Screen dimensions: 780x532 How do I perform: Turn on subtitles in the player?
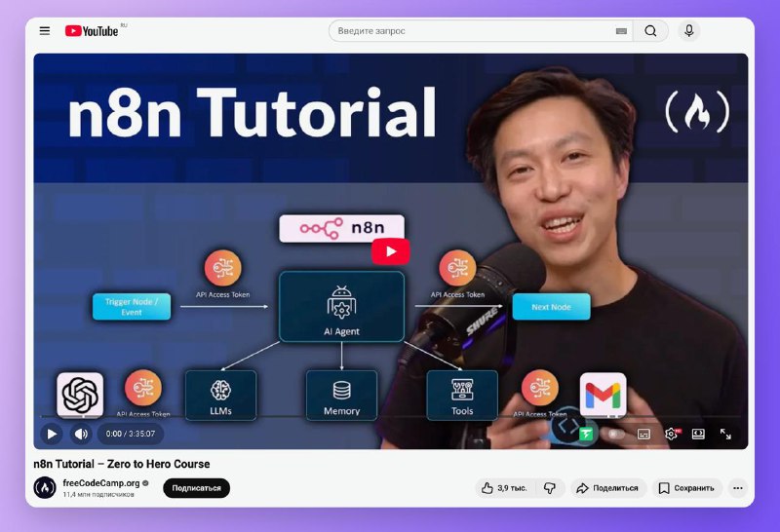point(643,434)
